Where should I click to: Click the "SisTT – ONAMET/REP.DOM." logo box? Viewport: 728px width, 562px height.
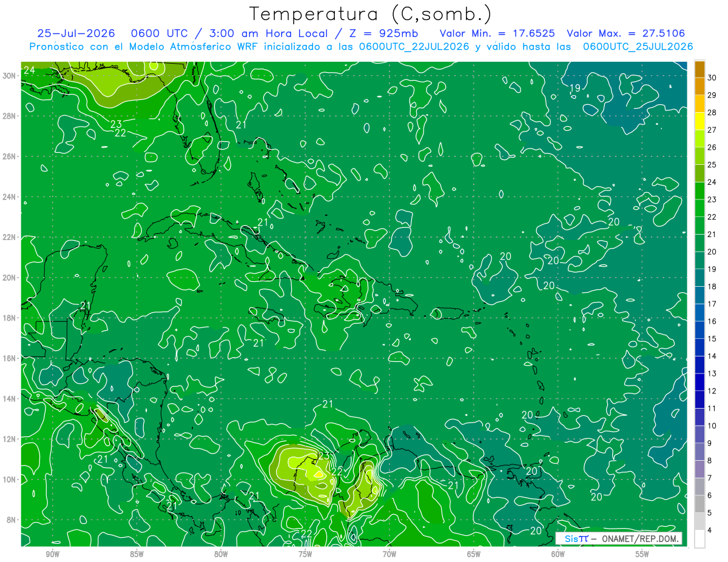[x=619, y=538]
